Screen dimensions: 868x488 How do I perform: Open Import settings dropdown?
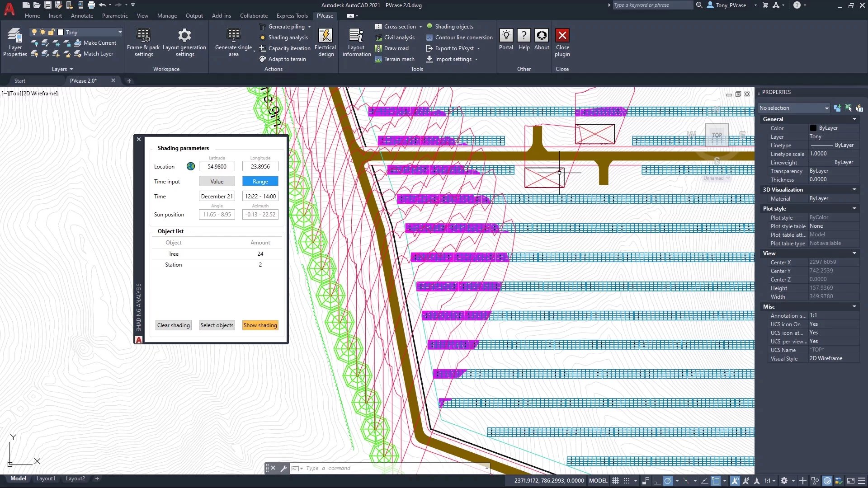(x=476, y=59)
